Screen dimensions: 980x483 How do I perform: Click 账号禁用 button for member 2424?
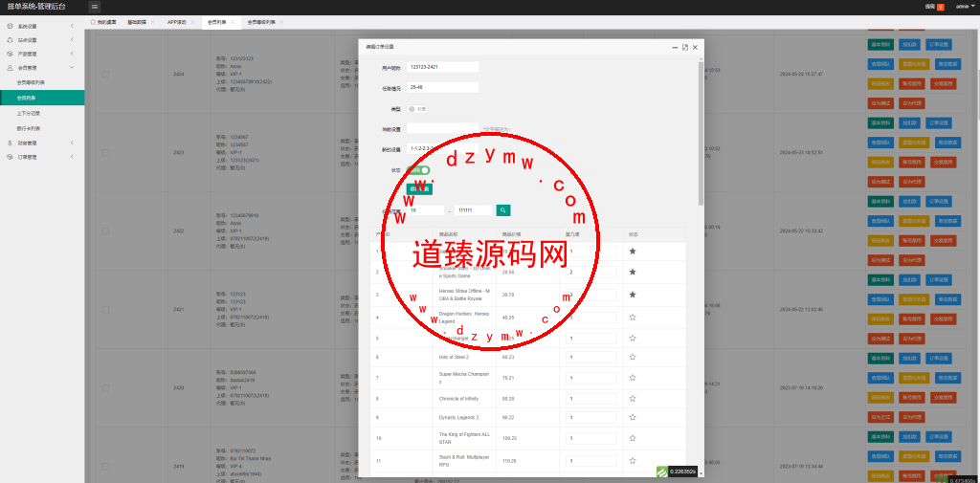(x=911, y=83)
